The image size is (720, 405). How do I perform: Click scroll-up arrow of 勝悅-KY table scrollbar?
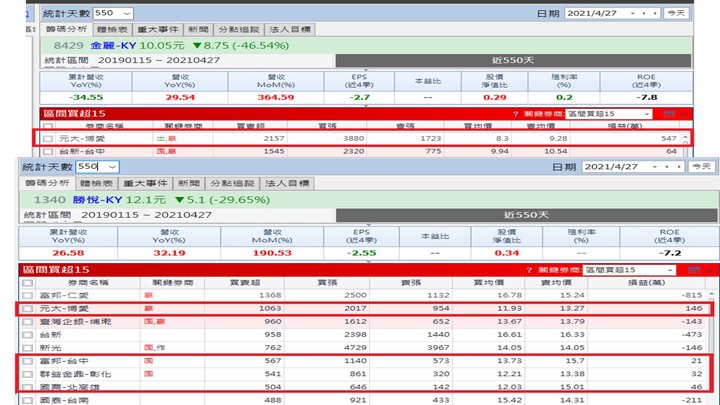click(711, 294)
